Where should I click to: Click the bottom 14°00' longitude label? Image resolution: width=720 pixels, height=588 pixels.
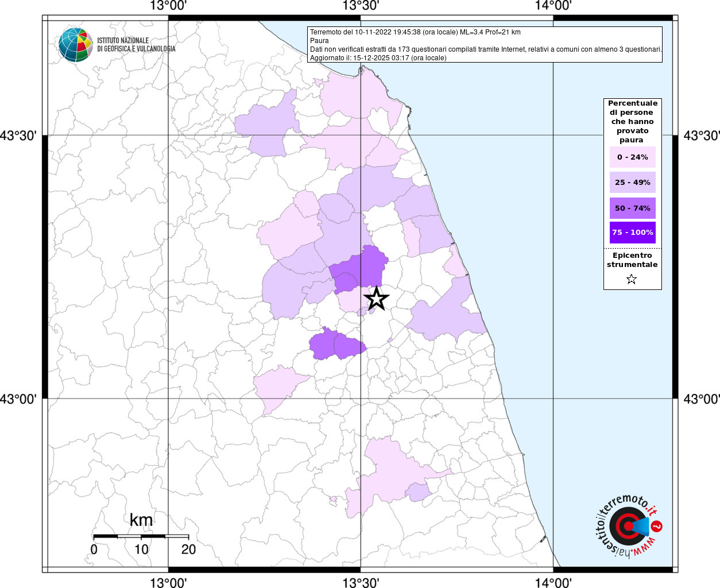553,583
